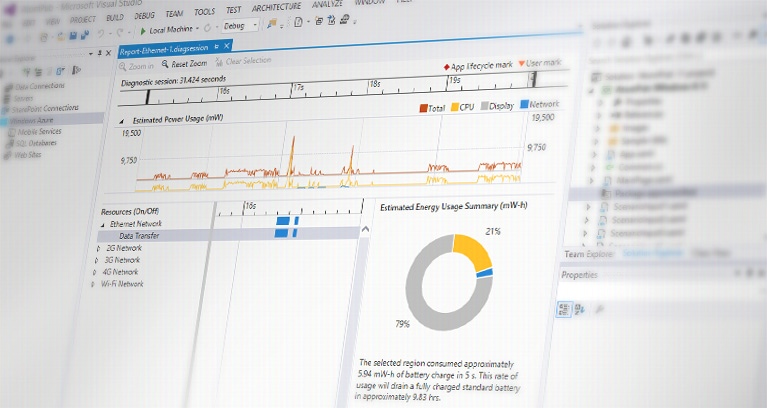
Task: Click the Zoom in magnifier icon
Action: (123, 67)
